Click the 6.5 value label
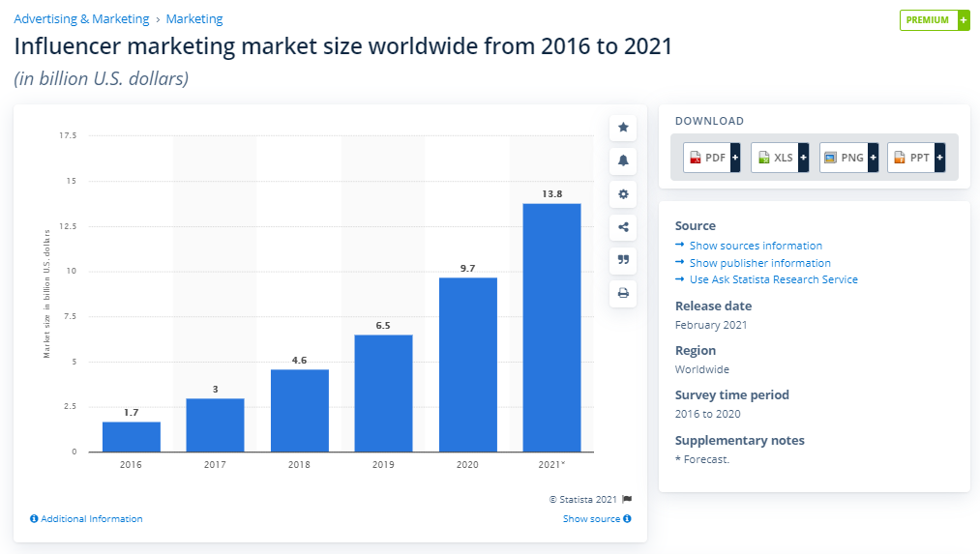This screenshot has width=980, height=554. [x=383, y=326]
